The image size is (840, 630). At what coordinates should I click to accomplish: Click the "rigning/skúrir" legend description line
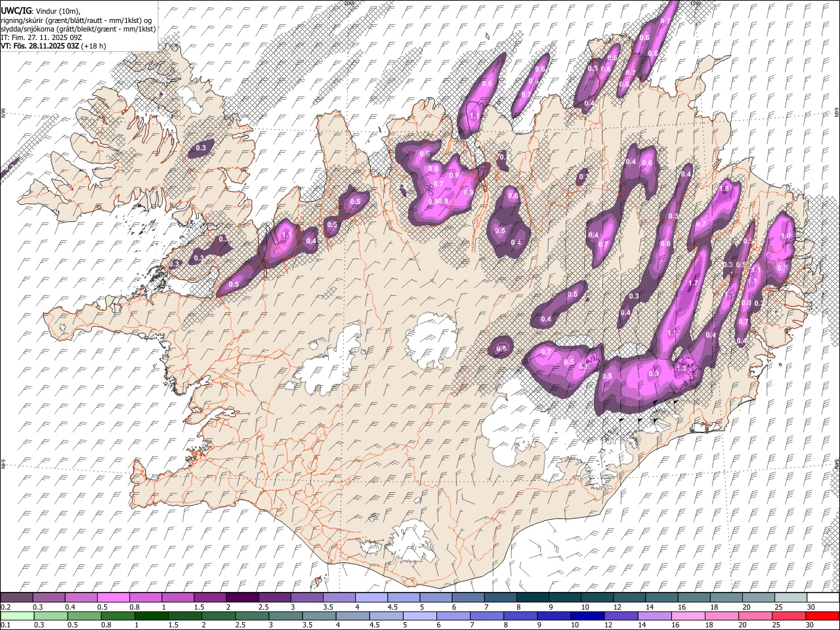click(76, 20)
